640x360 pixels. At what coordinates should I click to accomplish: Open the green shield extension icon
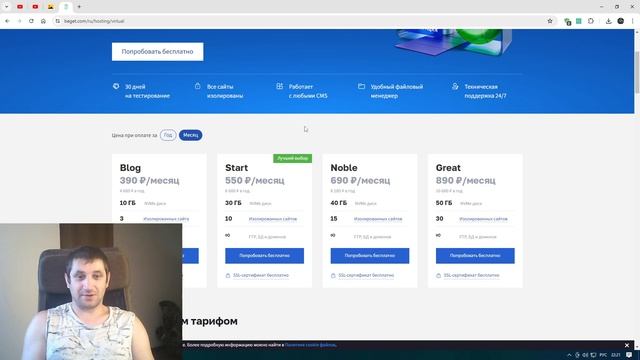(567, 21)
